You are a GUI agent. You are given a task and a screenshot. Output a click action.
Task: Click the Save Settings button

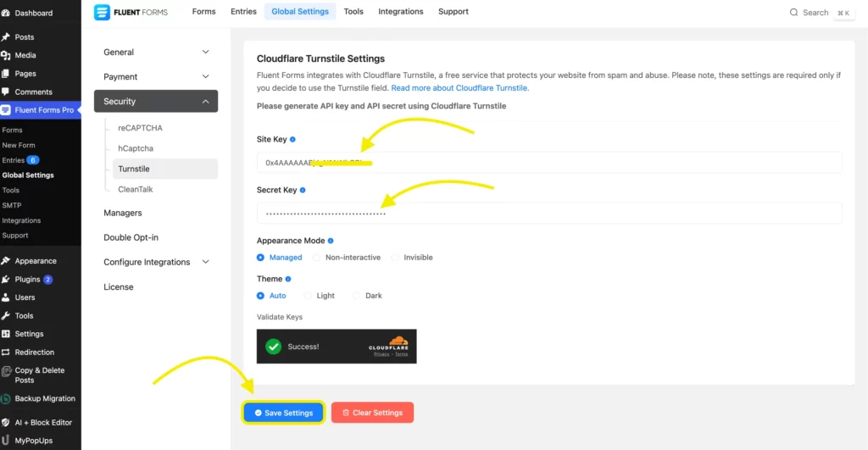click(284, 413)
